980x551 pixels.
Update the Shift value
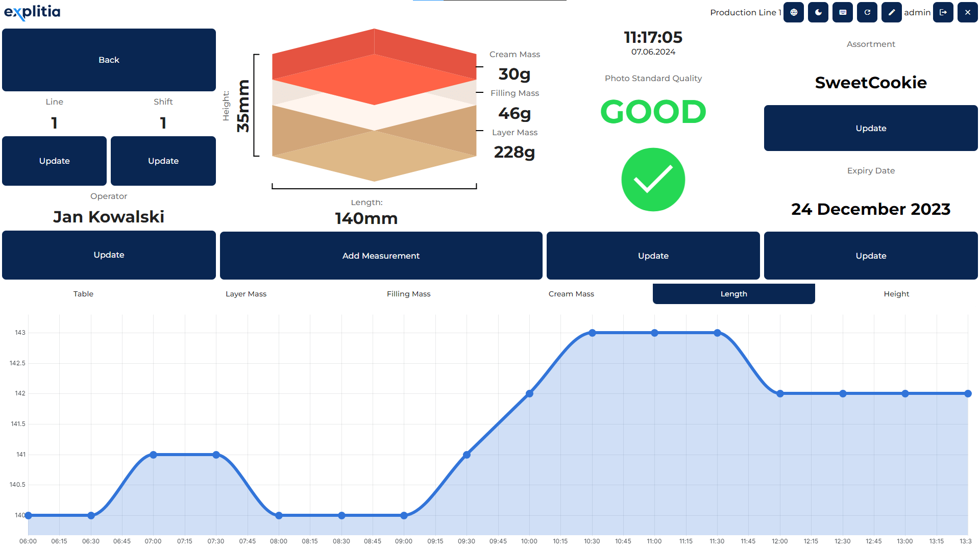click(163, 161)
